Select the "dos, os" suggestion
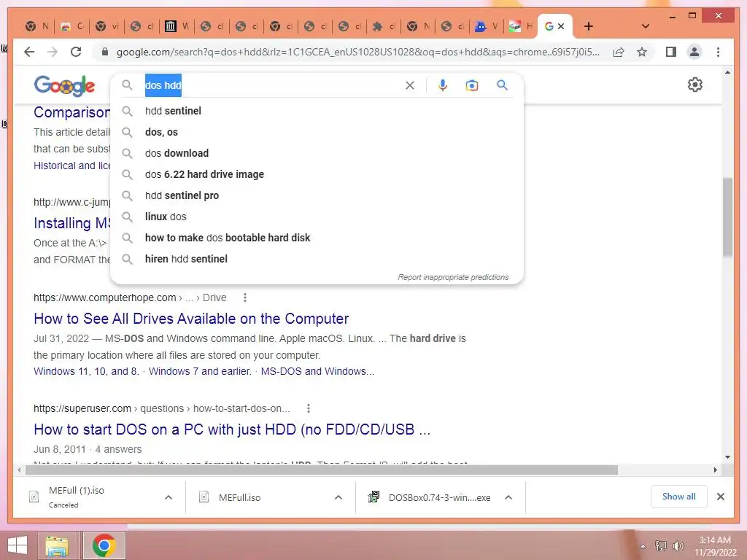 point(317,132)
